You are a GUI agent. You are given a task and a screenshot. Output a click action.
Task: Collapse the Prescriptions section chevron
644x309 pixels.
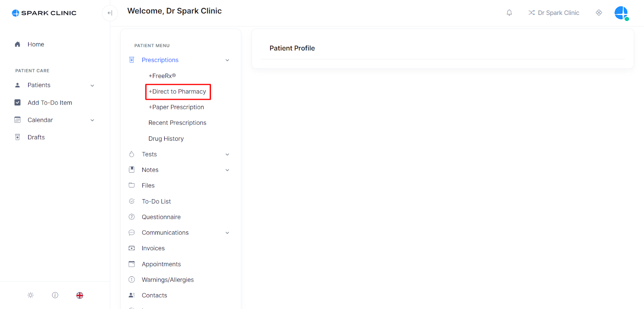[x=227, y=60]
